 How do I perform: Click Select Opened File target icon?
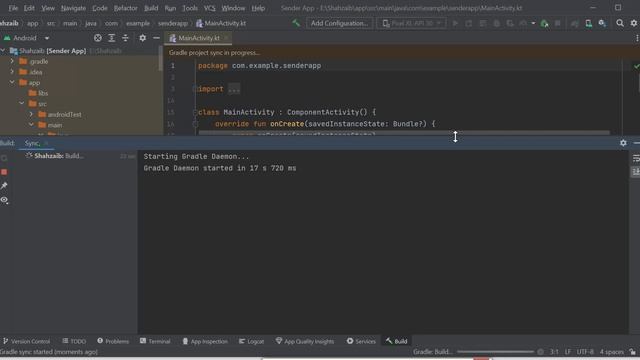coord(98,38)
